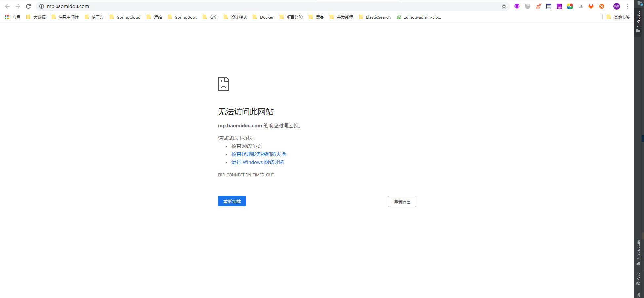
Task: Open the zuihou-admin-clo... bookmark
Action: pos(419,17)
